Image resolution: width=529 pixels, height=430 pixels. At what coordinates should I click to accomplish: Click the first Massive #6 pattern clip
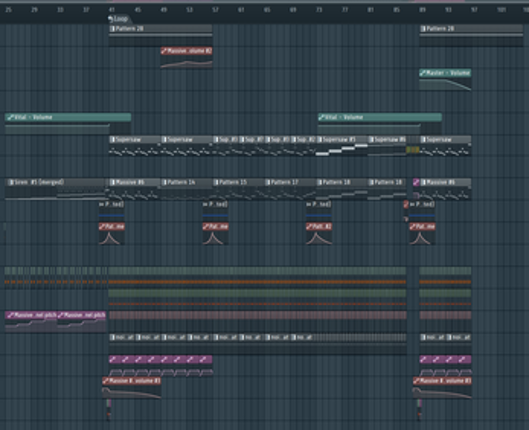click(x=135, y=182)
